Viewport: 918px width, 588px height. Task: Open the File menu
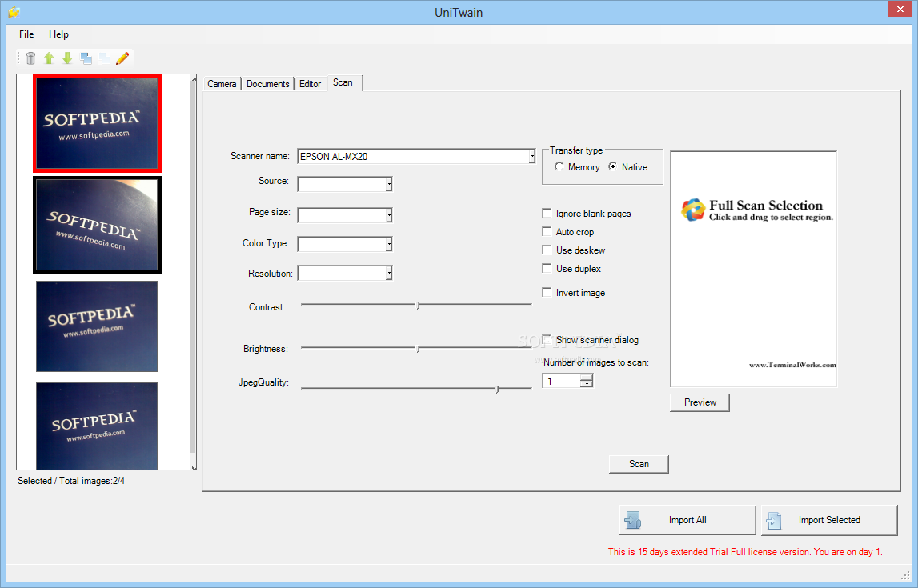(26, 34)
